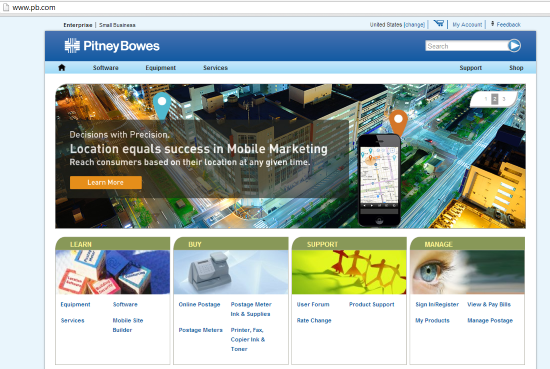Click the blue map pin on banner

tap(162, 105)
